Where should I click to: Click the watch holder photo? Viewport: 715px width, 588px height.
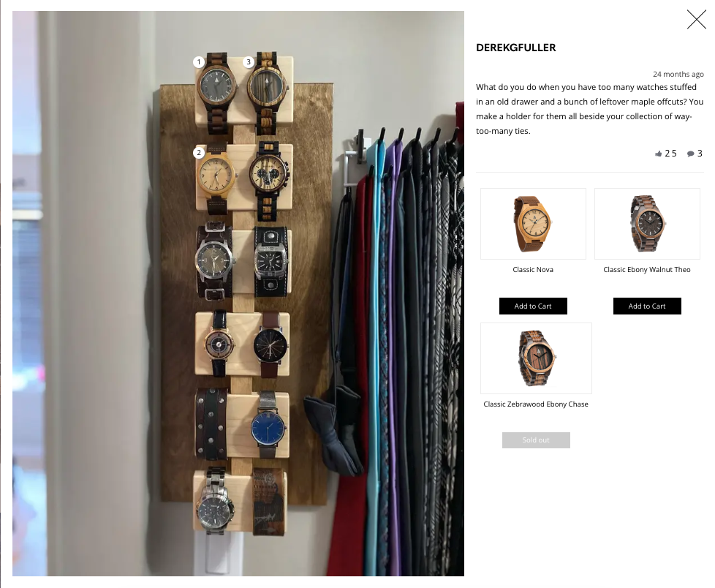pyautogui.click(x=238, y=293)
